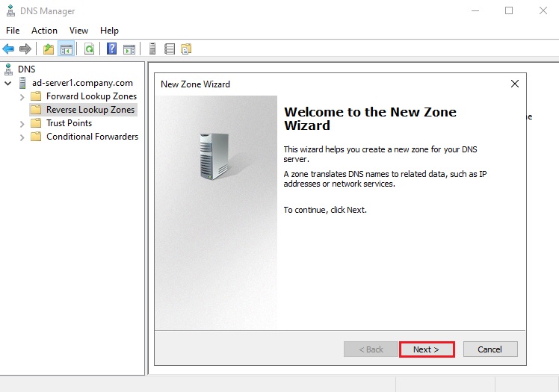Toggle the Show/Hide Console Tree icon

point(67,49)
